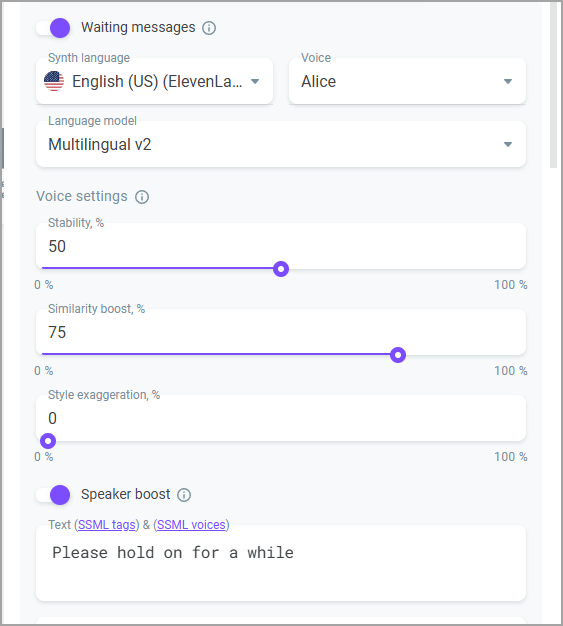
Task: Click the Style exaggeration slider handle
Action: 48,441
